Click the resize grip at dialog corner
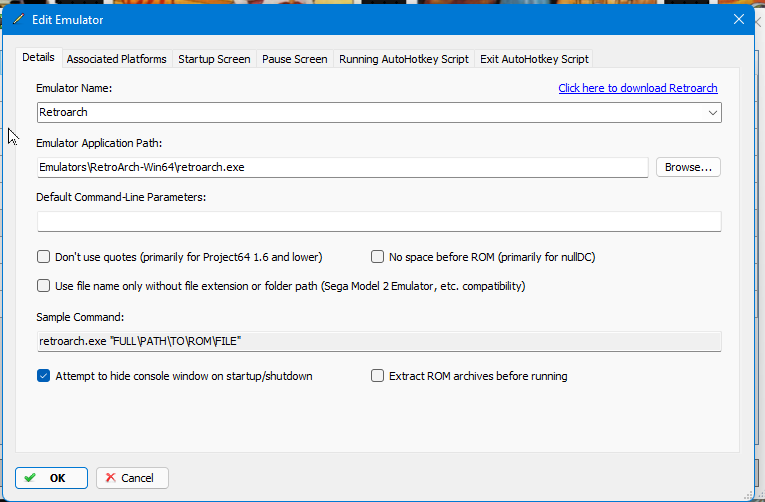Screen dimensions: 765x502 pos(747,494)
